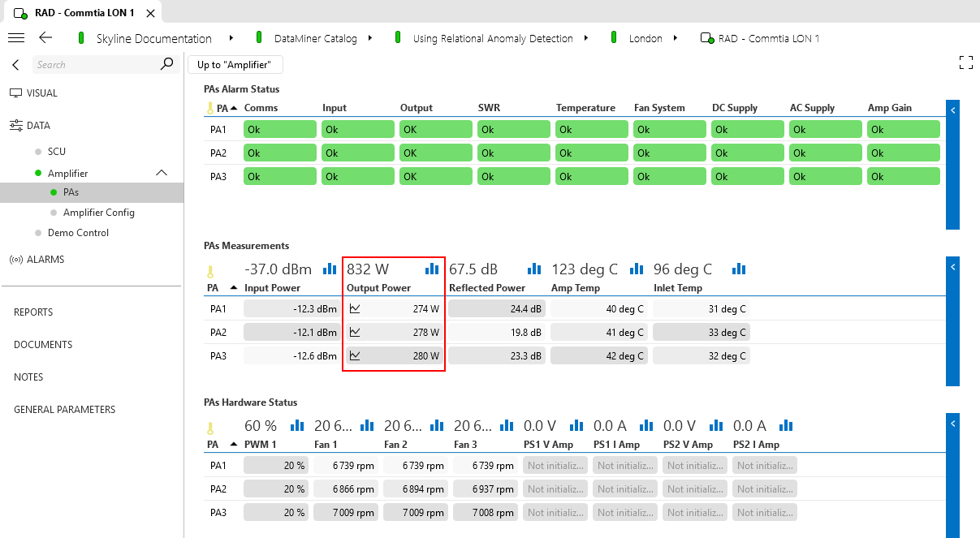Click the back arrow in header
980x538 pixels.
tap(45, 38)
